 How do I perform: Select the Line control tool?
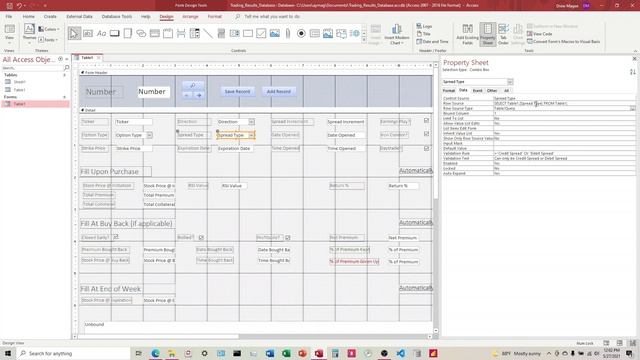(208, 33)
